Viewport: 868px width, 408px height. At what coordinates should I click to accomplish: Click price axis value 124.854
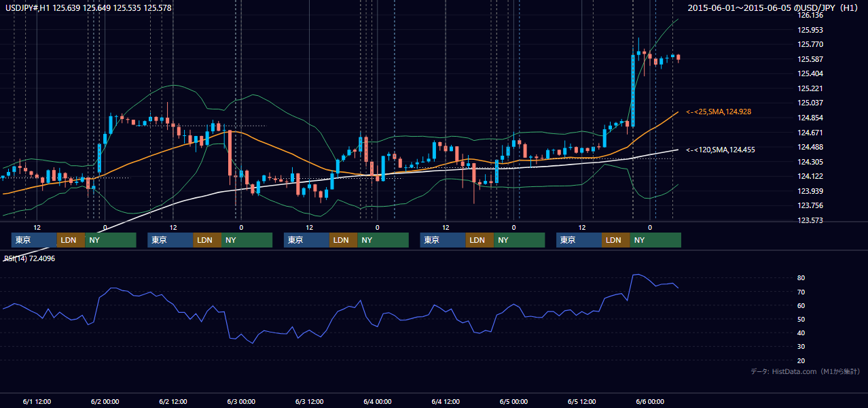click(x=810, y=118)
